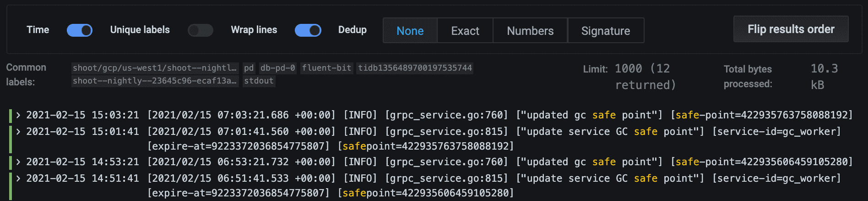Expand the 15:03:21 log row chevron
868x201 pixels.
pyautogui.click(x=18, y=115)
